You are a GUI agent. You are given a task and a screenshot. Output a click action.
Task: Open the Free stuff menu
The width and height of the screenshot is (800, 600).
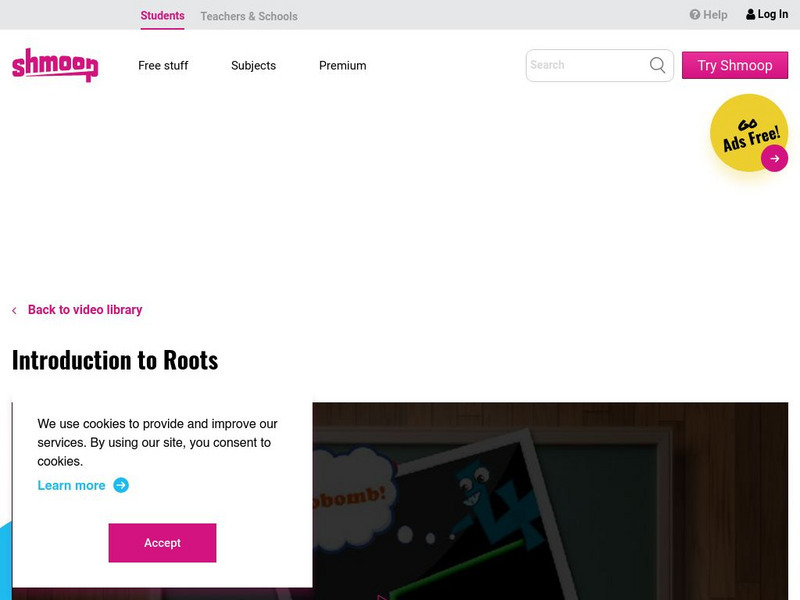(163, 65)
